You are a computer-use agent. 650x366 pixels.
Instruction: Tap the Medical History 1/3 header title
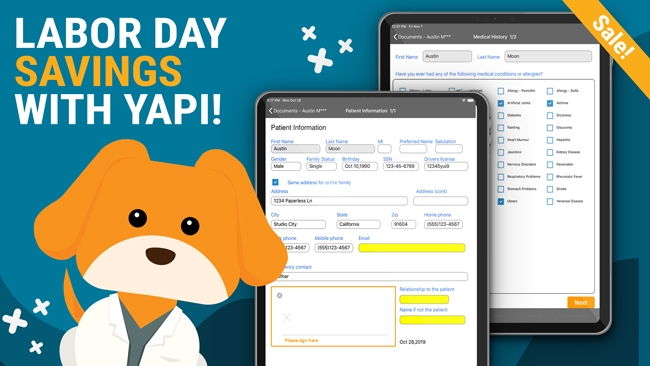click(x=495, y=37)
